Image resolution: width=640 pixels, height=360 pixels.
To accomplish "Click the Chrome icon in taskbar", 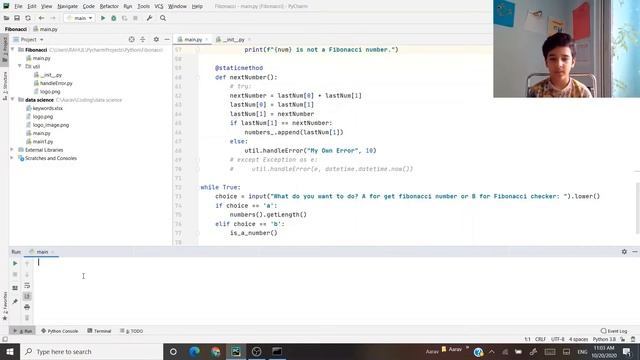I will tap(215, 351).
